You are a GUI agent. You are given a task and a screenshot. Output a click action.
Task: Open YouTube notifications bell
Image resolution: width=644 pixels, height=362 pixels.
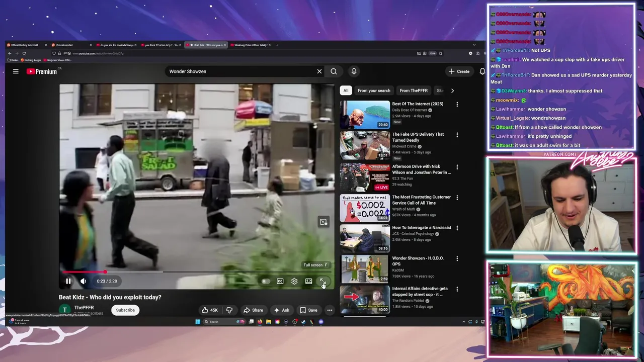pos(482,71)
